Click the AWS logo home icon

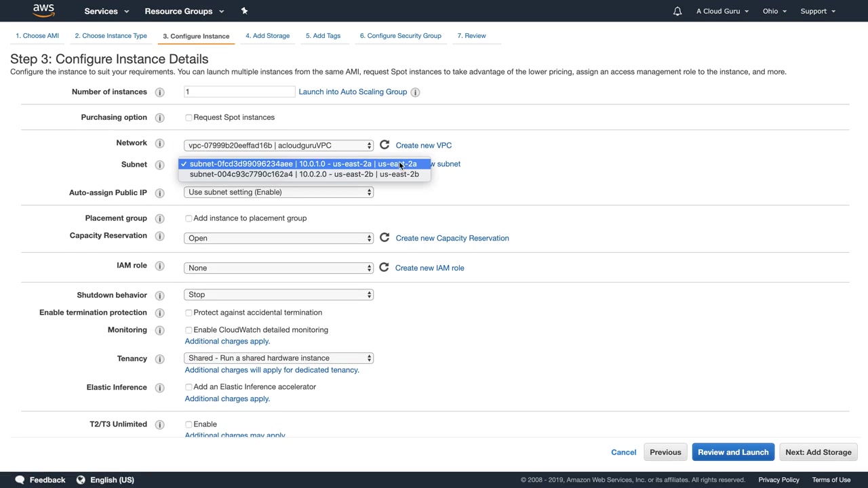pos(43,11)
